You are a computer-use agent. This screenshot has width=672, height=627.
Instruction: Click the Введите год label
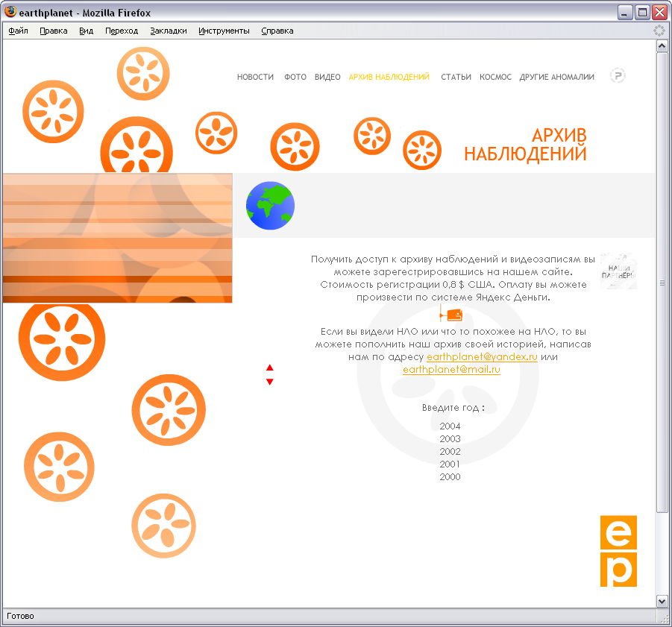pyautogui.click(x=453, y=408)
